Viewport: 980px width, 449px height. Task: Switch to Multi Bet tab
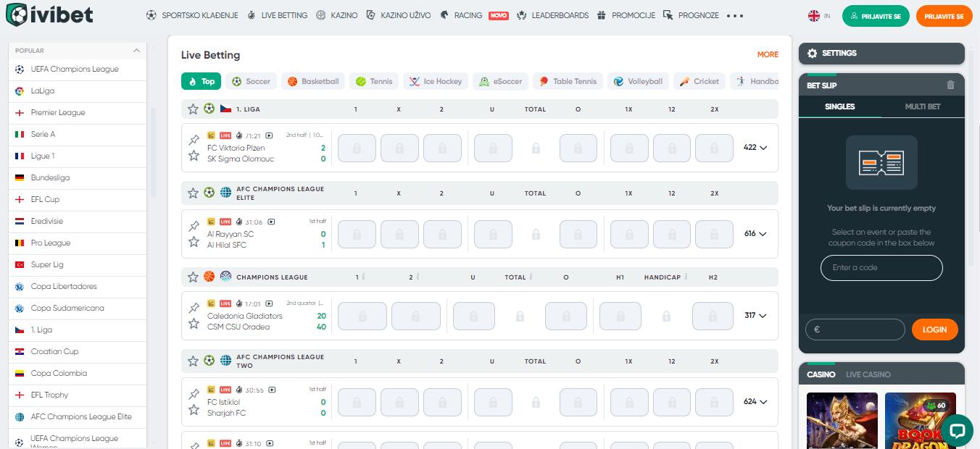(x=923, y=106)
